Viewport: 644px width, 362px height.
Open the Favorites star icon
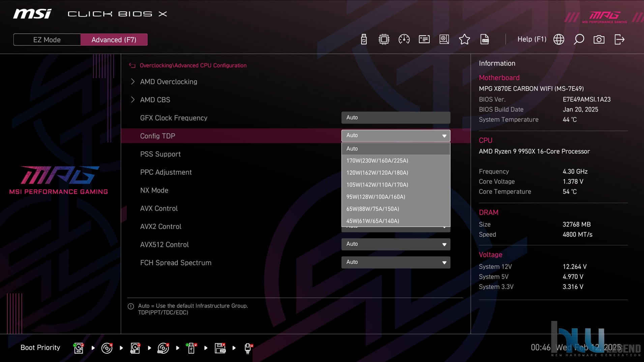pos(464,39)
